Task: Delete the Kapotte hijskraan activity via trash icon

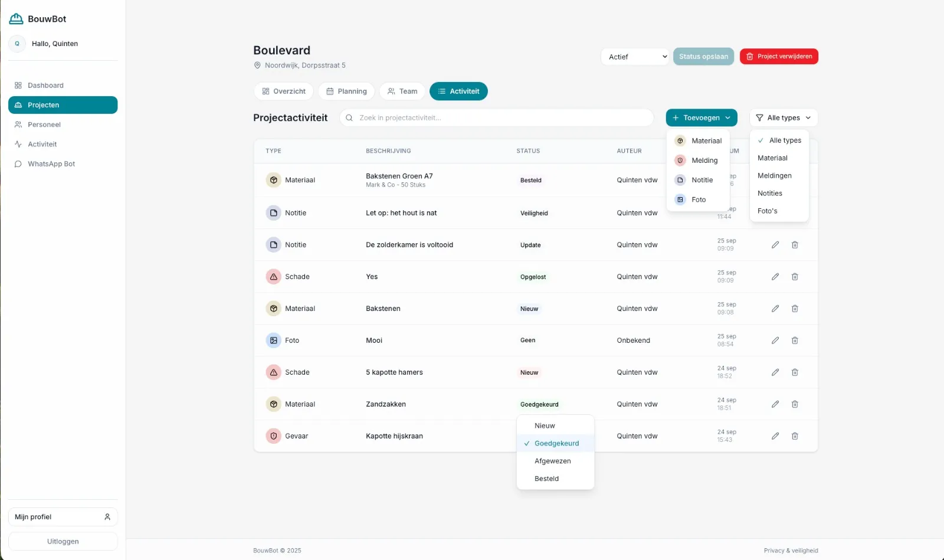Action: (x=795, y=436)
